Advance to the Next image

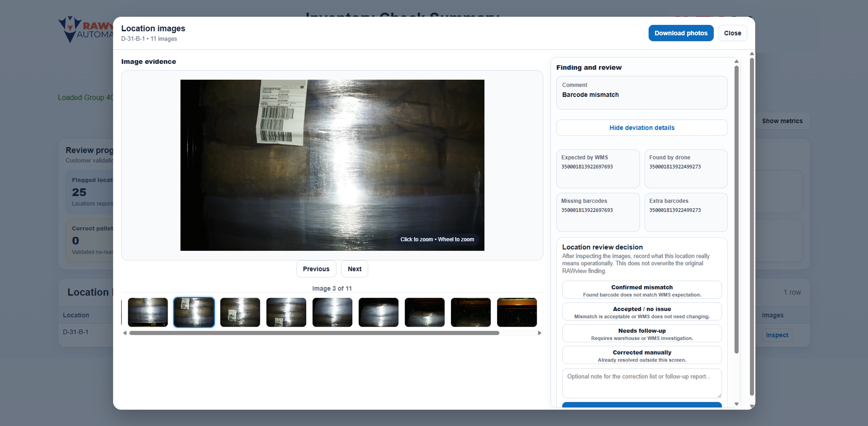tap(354, 269)
